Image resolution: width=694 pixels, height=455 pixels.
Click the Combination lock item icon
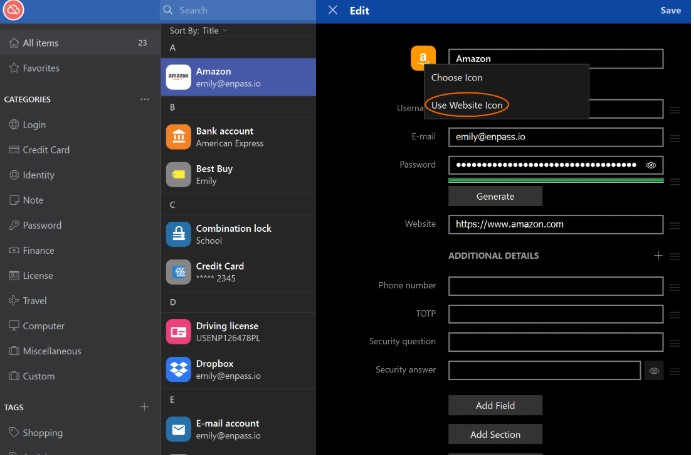(178, 234)
